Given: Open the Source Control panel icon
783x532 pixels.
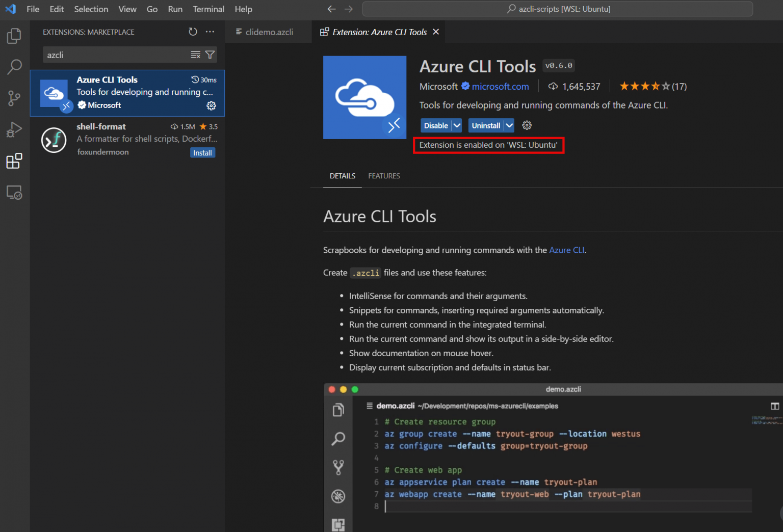Looking at the screenshot, I should (x=14, y=98).
